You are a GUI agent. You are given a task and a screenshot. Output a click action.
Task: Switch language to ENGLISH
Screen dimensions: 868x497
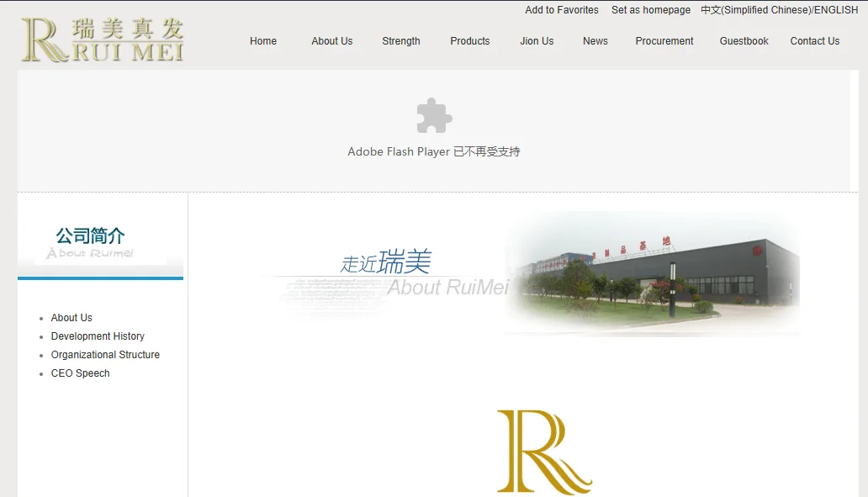tap(836, 10)
